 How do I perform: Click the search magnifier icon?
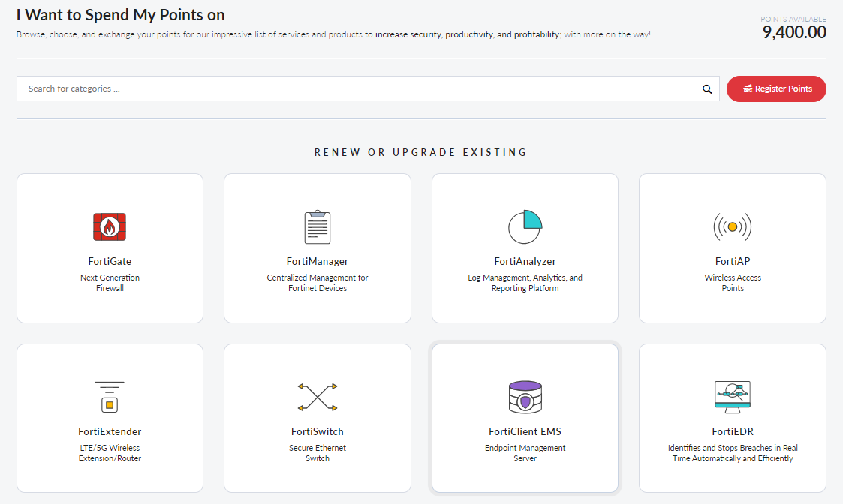(706, 88)
